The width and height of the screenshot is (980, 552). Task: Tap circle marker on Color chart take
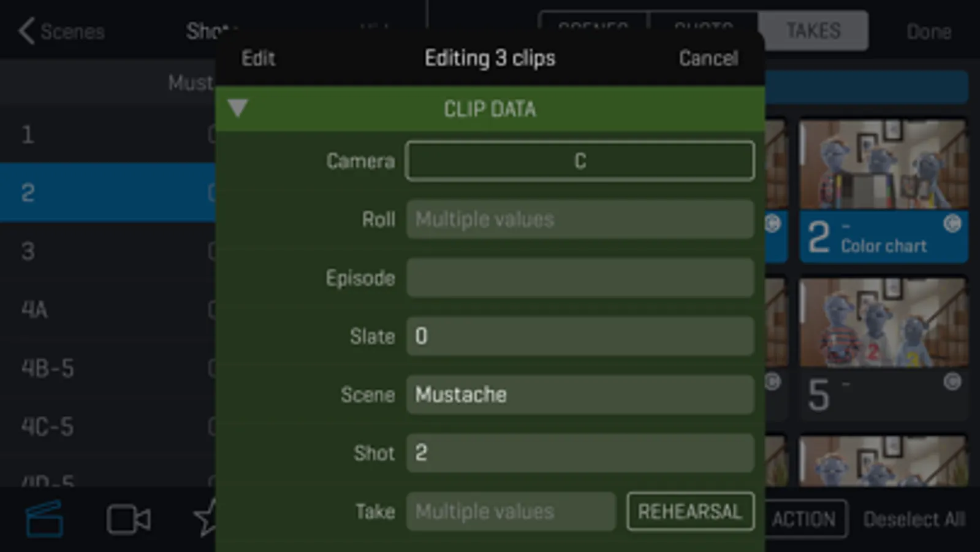(x=952, y=224)
